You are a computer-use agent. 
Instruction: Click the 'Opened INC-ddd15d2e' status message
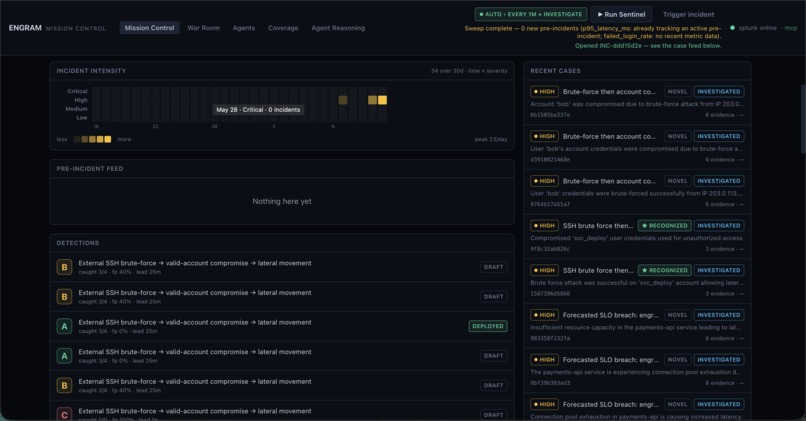(648, 46)
